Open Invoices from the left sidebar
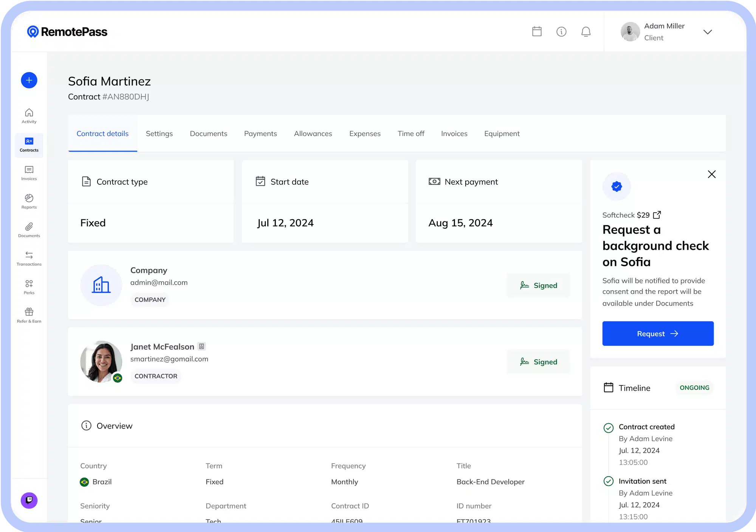 29,173
